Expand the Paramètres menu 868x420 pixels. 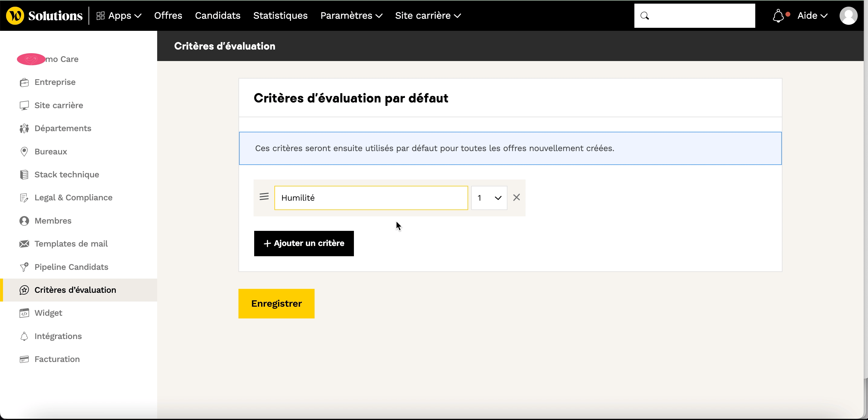(351, 16)
